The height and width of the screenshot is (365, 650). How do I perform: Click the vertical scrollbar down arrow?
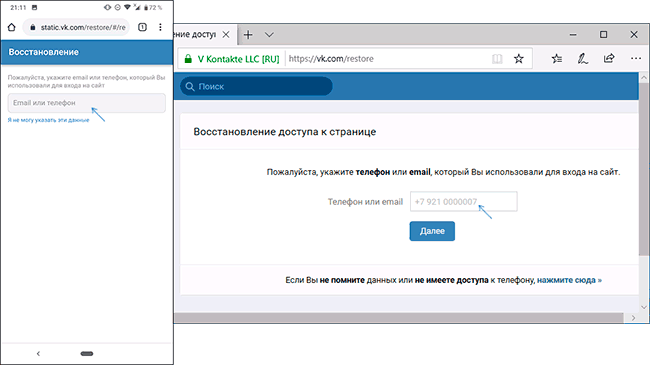coord(644,307)
